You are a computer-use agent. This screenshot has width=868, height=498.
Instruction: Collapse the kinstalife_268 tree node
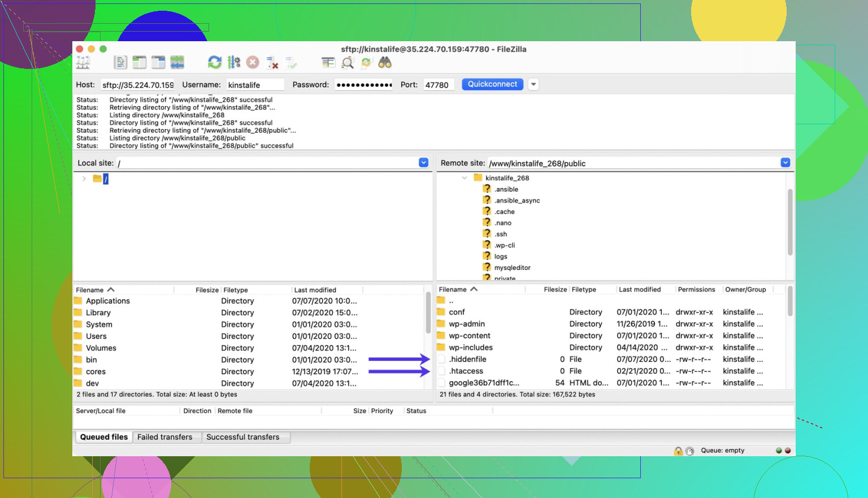pyautogui.click(x=465, y=178)
